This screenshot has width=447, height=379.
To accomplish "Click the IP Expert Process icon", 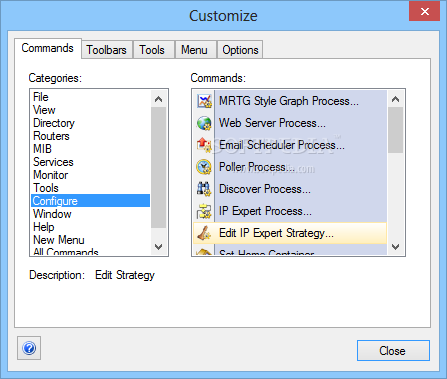I will (x=204, y=211).
